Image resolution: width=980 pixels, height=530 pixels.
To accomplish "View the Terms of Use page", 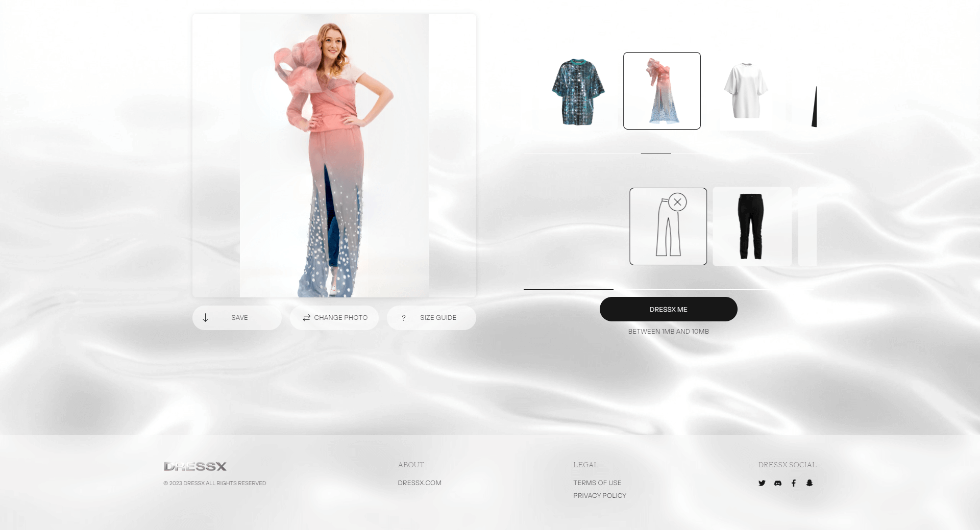I will coord(597,483).
